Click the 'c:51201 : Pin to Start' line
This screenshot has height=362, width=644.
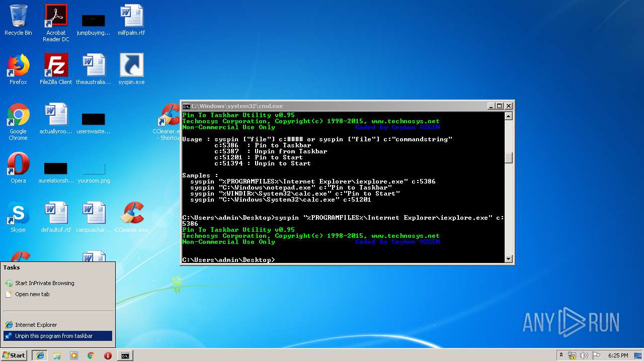[259, 157]
